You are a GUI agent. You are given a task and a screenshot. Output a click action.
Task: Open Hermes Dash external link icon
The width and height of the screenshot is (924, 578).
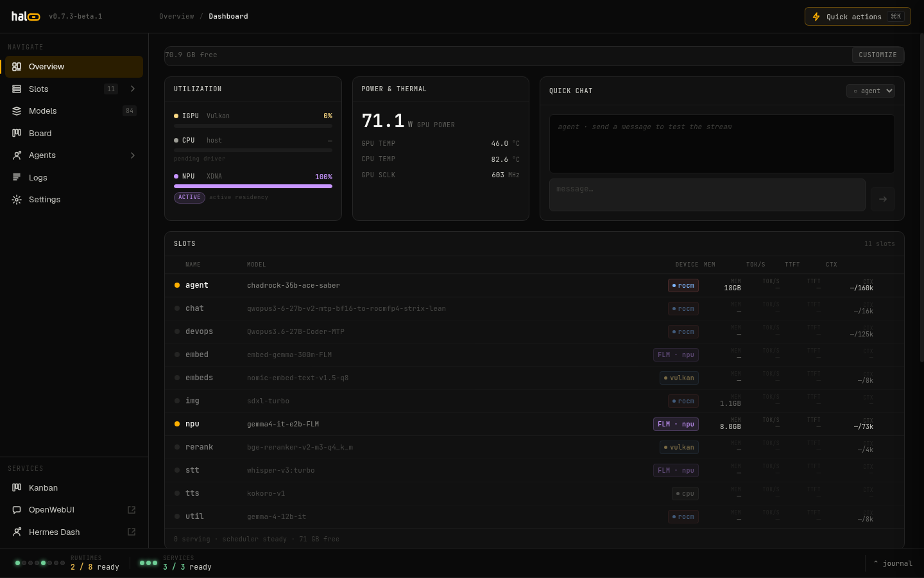[x=132, y=532]
